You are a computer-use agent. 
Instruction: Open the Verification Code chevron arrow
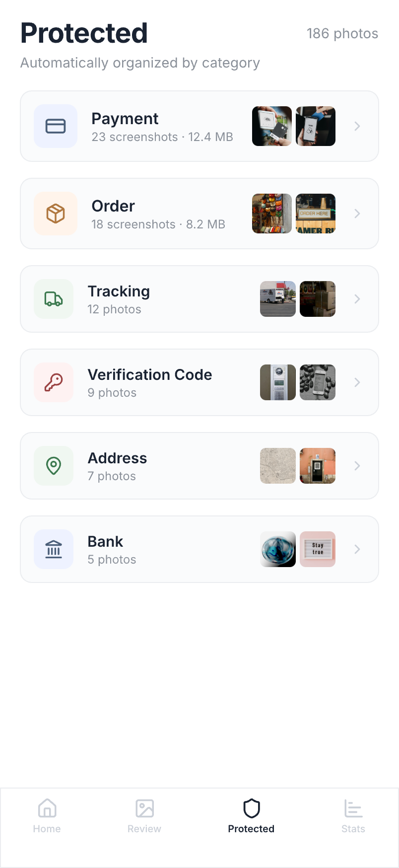point(357,382)
